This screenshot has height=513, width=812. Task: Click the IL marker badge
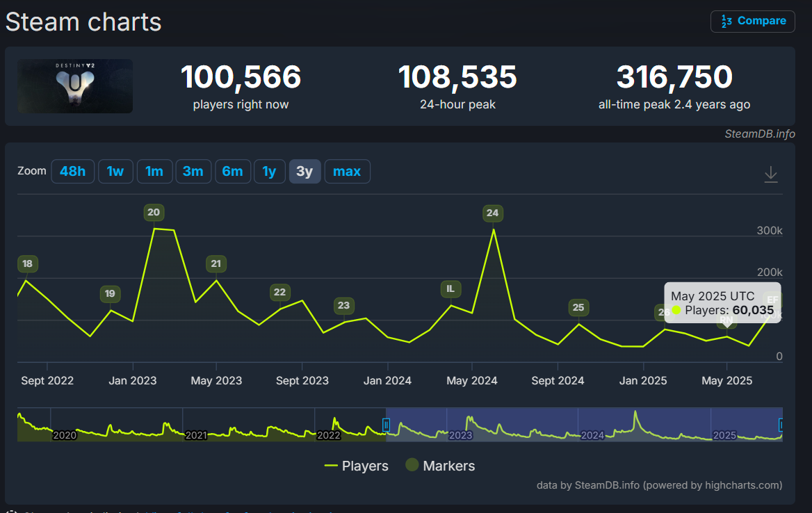click(450, 289)
